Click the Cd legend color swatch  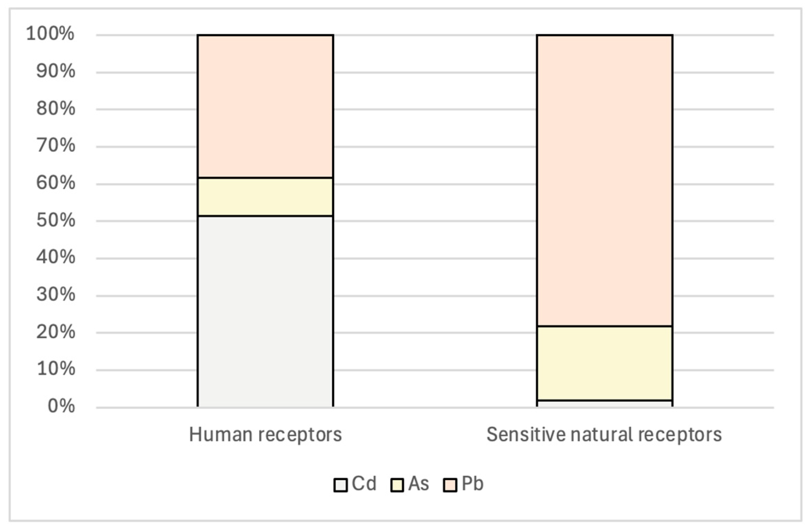340,485
